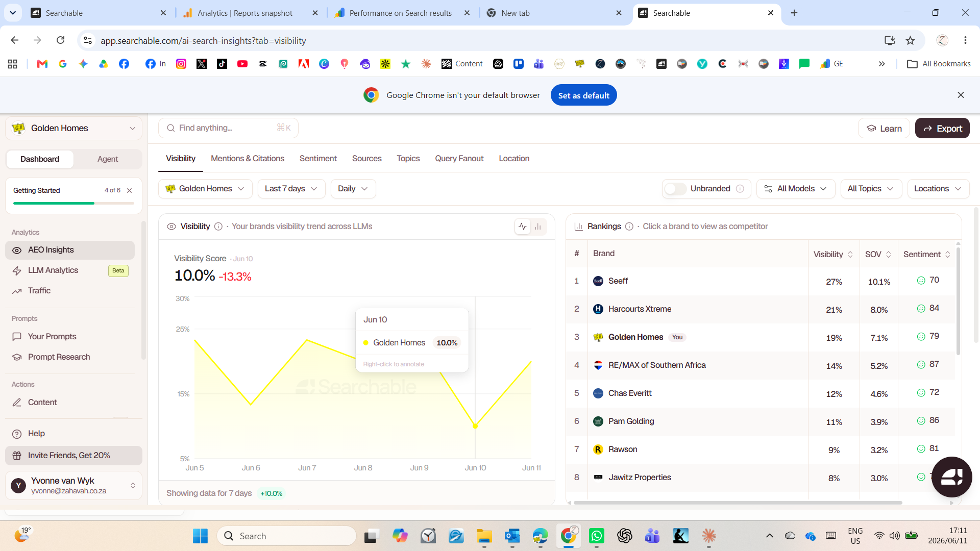This screenshot has width=980, height=551.
Task: Open Locations filter dropdown
Action: point(938,189)
